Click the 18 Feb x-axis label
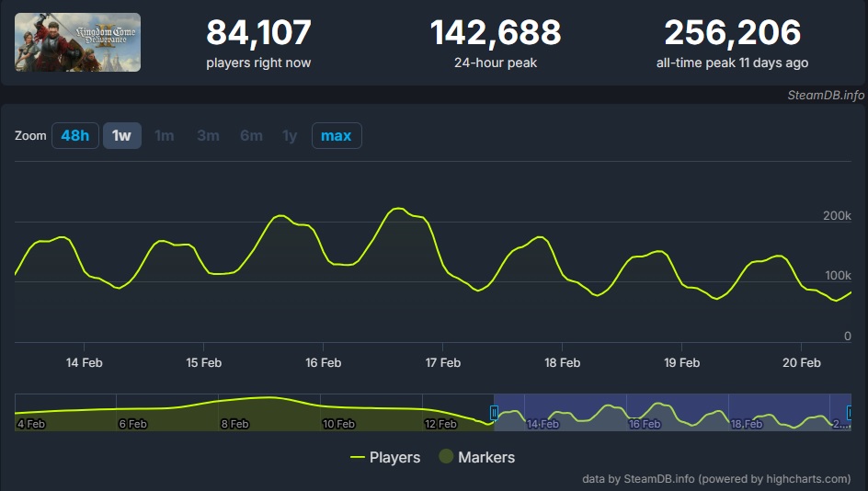Screen dimensions: 868x491 (x=563, y=362)
